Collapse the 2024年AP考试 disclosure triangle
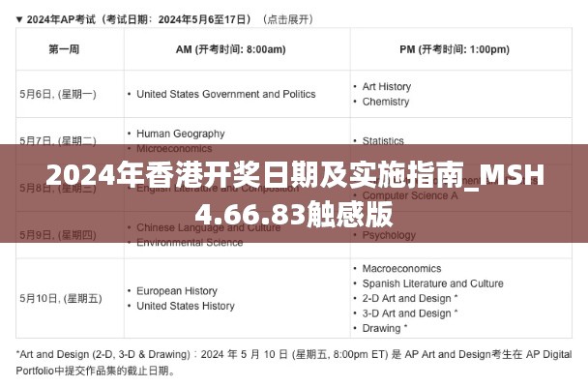 [x=19, y=19]
